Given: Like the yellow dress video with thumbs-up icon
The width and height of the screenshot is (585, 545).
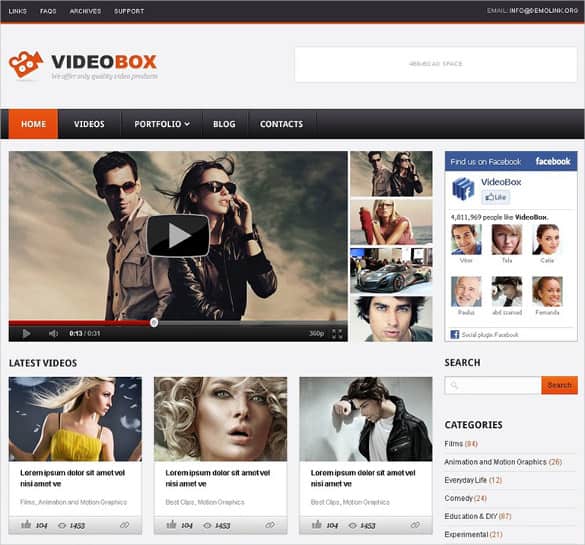Looking at the screenshot, I should pos(26,524).
